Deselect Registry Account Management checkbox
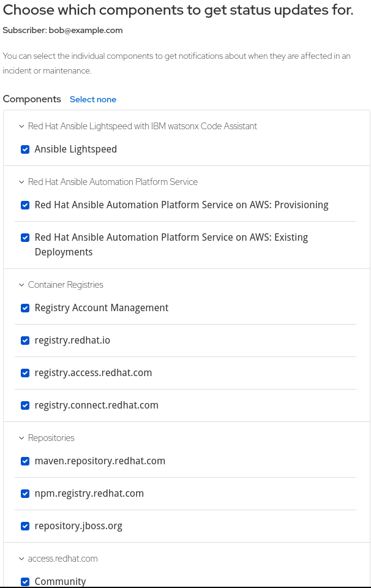Image resolution: width=371 pixels, height=588 pixels. pyautogui.click(x=25, y=308)
